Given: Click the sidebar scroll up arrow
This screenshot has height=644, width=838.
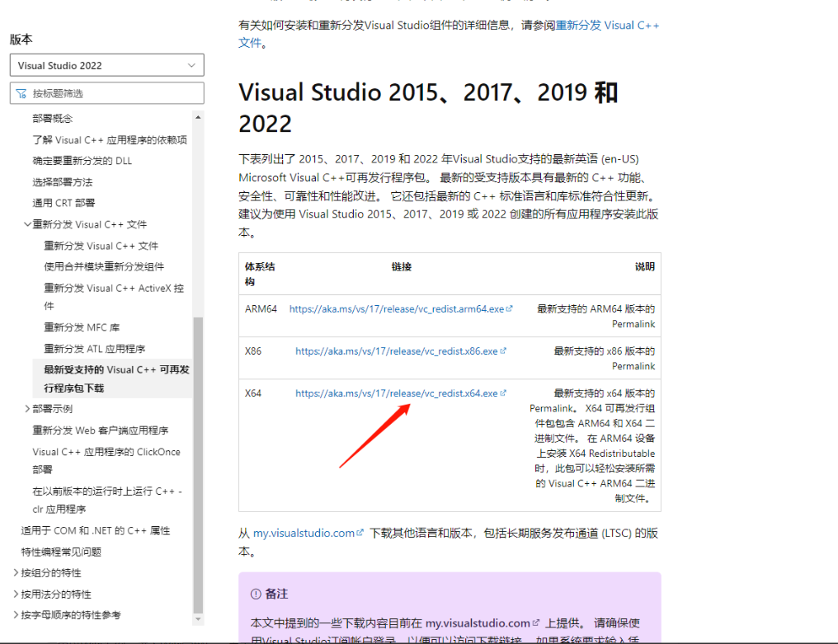Looking at the screenshot, I should coord(198,117).
